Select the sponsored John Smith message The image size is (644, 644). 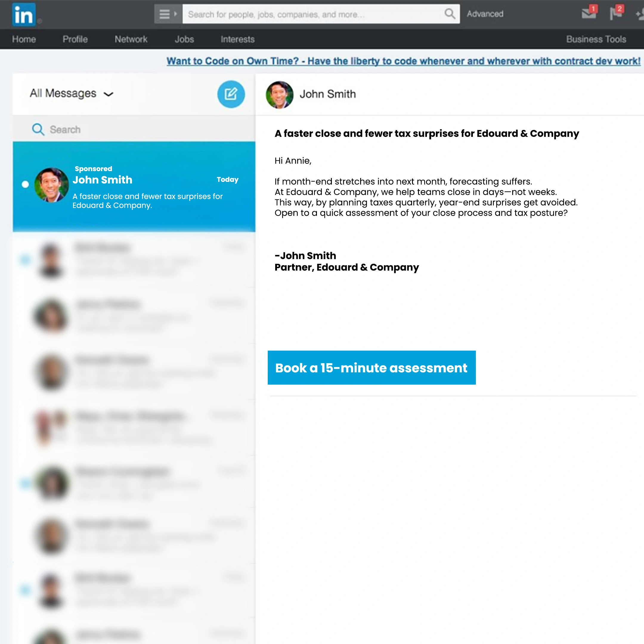(x=134, y=187)
